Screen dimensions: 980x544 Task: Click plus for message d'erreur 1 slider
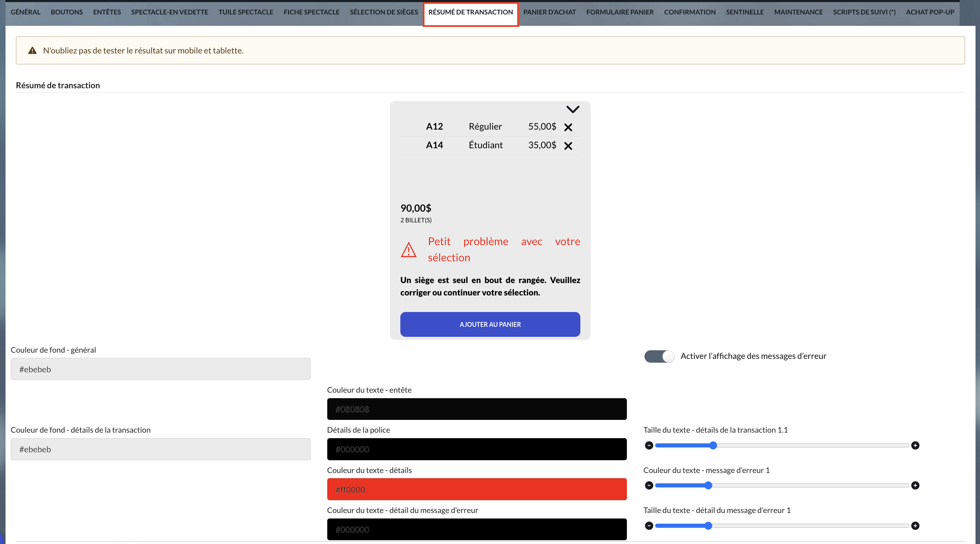click(x=915, y=485)
